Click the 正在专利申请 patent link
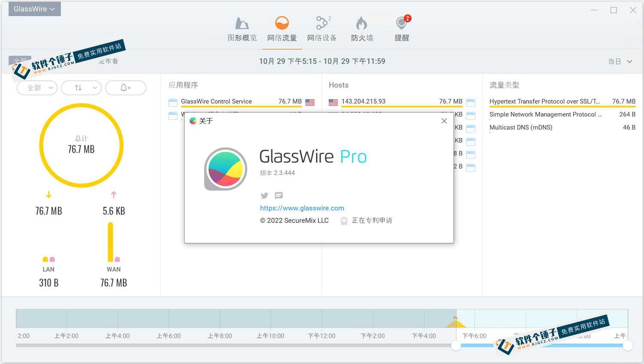This screenshot has width=644, height=364. pos(372,220)
